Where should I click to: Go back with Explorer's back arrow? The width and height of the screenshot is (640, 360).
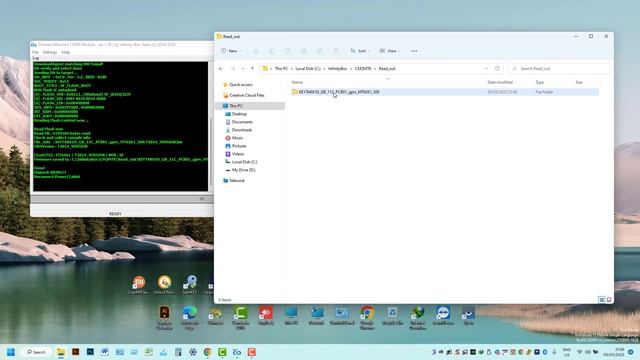[221, 69]
